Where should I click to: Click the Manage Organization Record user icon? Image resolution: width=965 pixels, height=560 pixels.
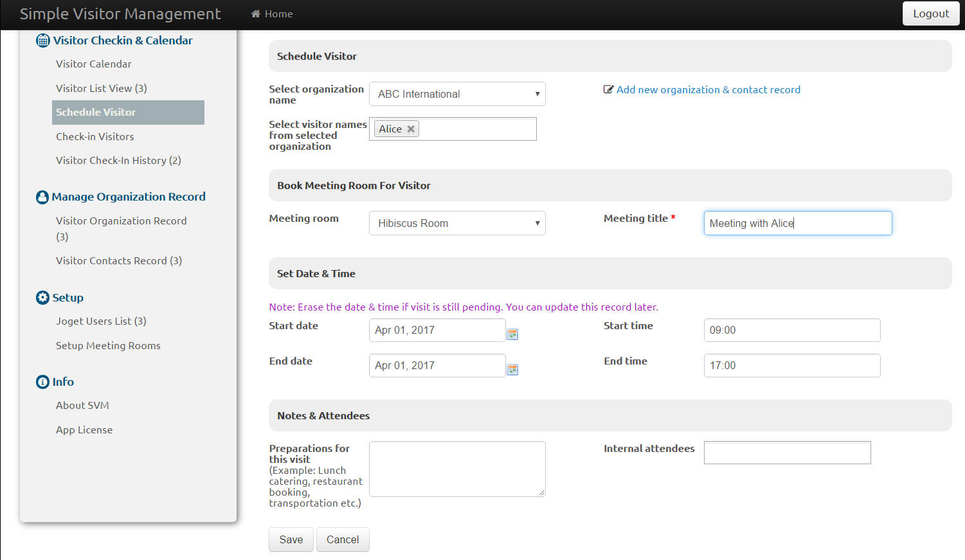(x=42, y=197)
